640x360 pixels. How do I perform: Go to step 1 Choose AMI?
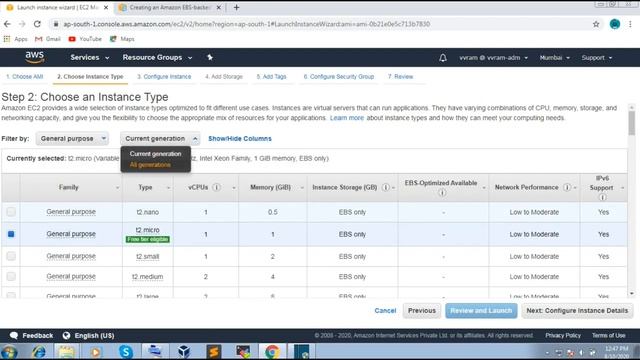[24, 77]
